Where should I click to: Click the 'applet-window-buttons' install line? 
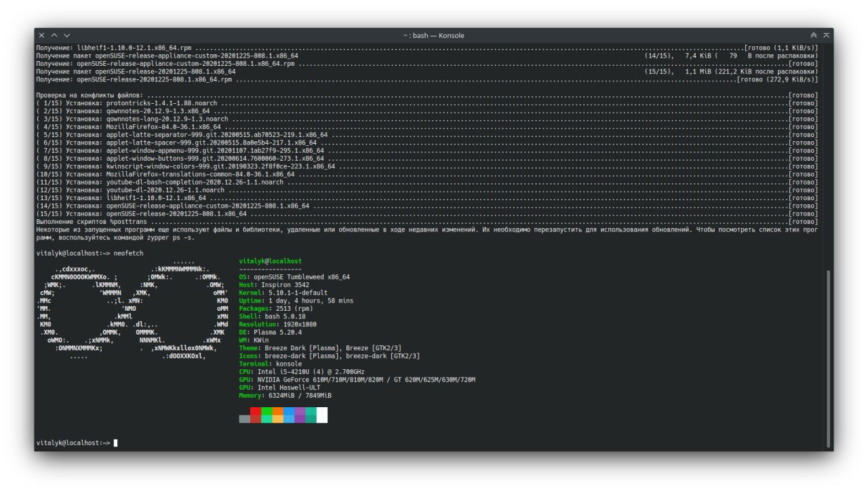(x=427, y=158)
